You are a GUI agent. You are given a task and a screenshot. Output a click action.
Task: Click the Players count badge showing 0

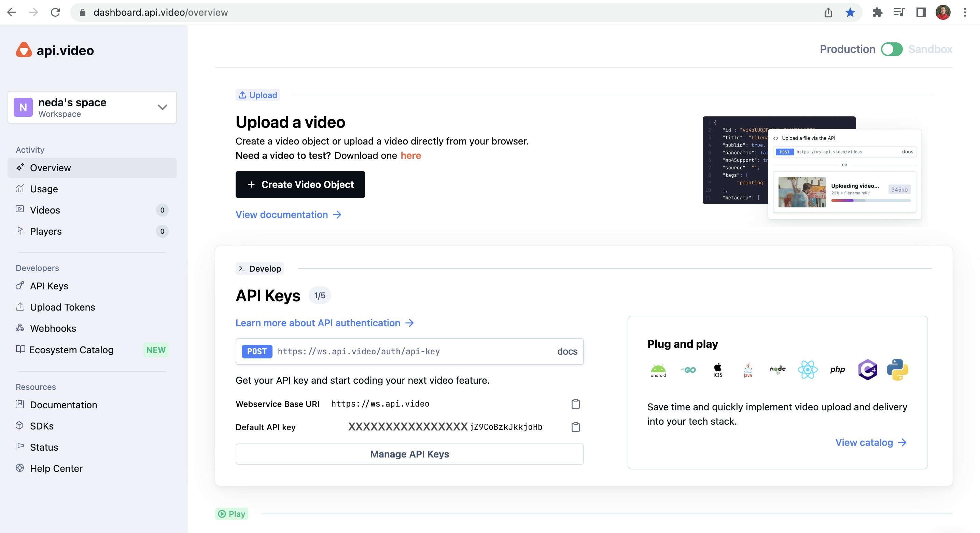(x=162, y=231)
